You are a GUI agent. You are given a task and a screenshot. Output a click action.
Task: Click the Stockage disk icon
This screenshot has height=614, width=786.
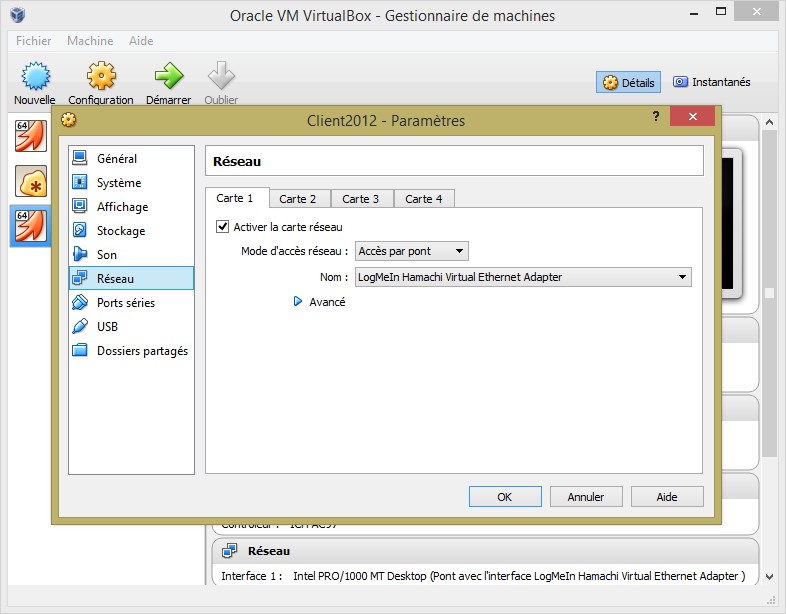point(80,230)
